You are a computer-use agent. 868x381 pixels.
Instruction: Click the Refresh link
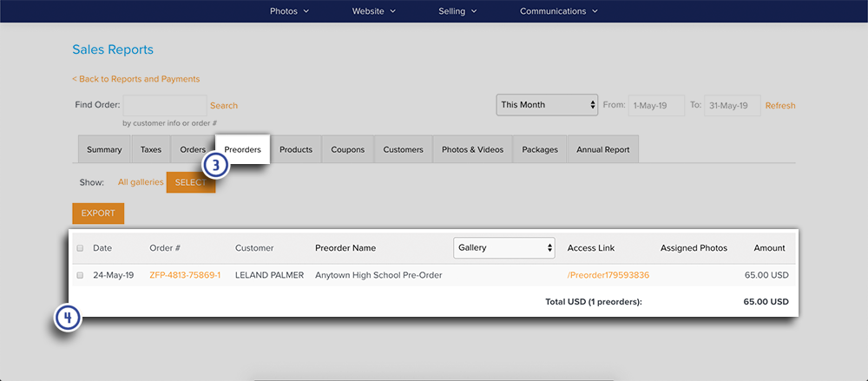tap(780, 105)
